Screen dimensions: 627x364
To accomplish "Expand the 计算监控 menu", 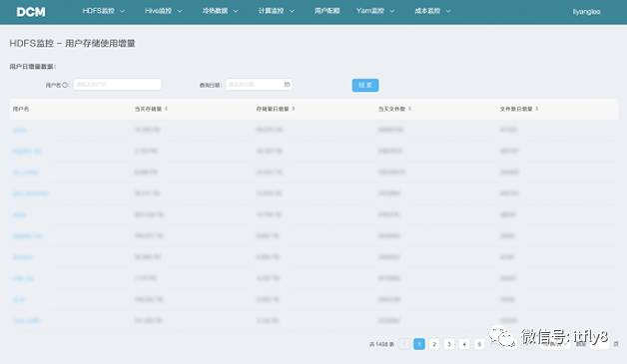I will [277, 11].
